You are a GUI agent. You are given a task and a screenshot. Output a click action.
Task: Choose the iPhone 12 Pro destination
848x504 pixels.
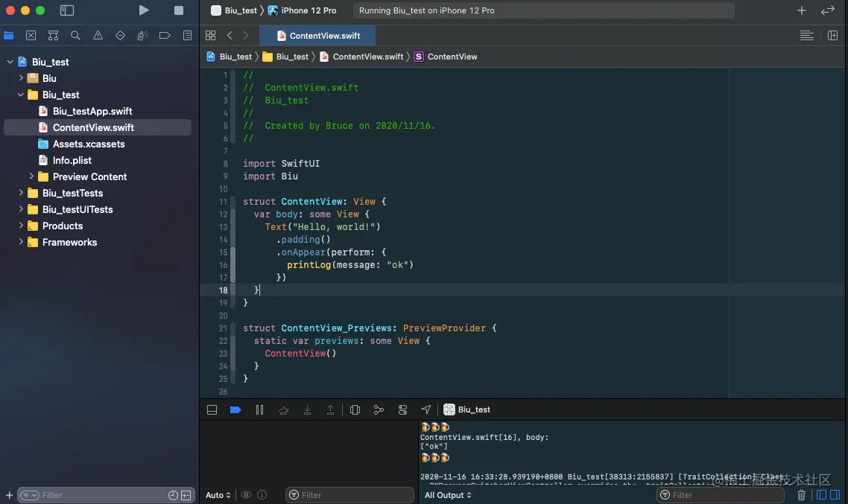[x=303, y=10]
